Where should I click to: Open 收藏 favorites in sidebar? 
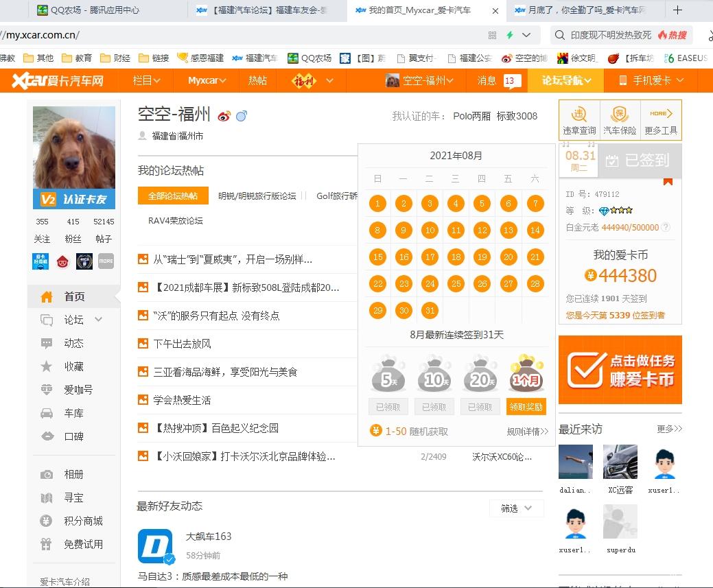(73, 366)
